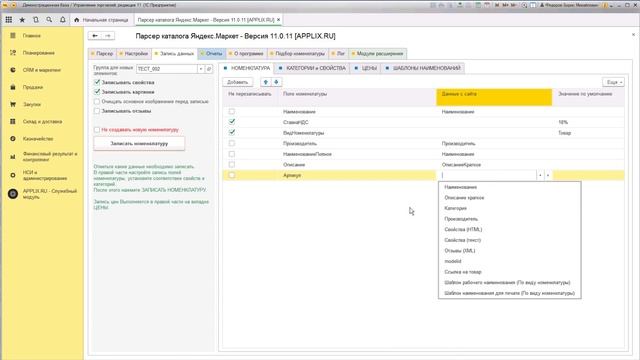This screenshot has height=360, width=640.
Task: Click Записать номенклатуру button
Action: 139,144
